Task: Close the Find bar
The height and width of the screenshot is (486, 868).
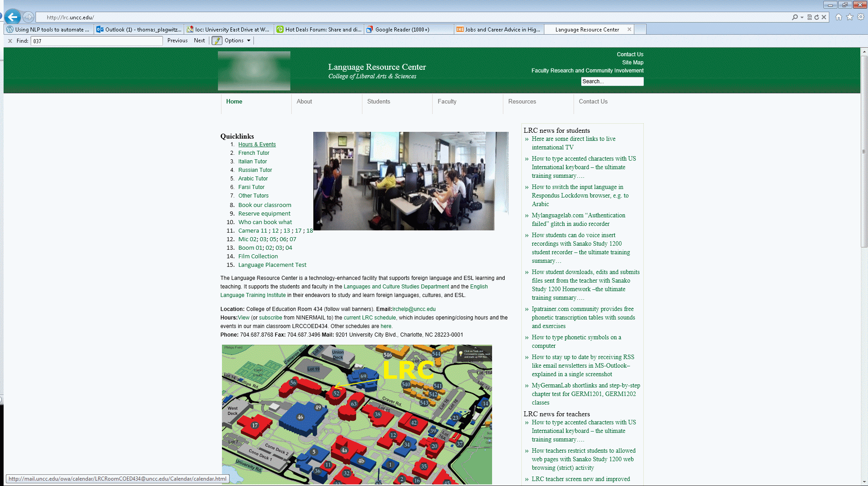Action: click(x=10, y=40)
